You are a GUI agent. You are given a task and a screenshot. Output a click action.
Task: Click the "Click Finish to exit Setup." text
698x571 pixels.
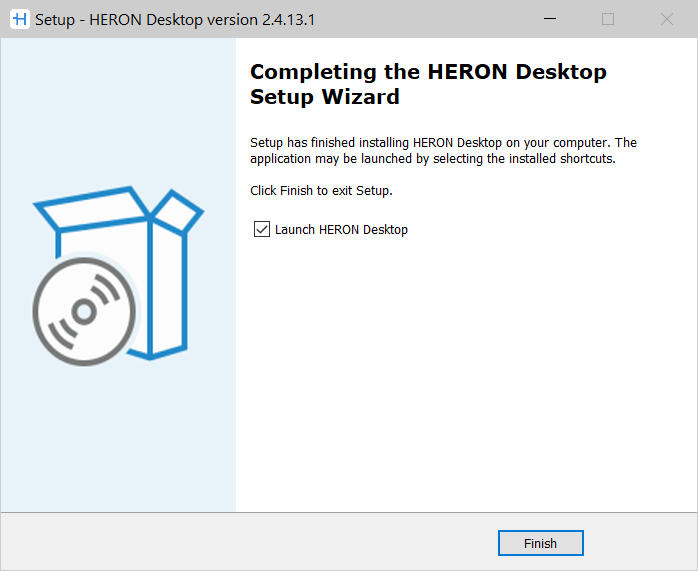pyautogui.click(x=321, y=190)
